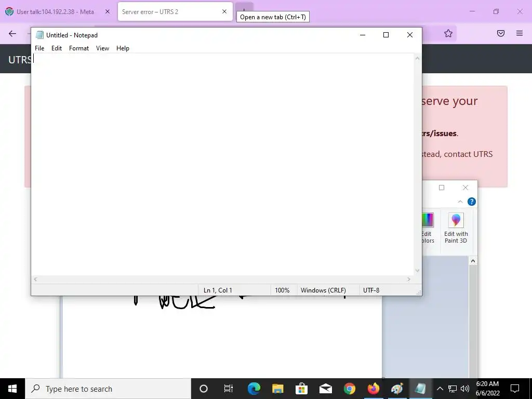Open the Firefox hamburger application menu
The width and height of the screenshot is (532, 399).
coord(520,33)
